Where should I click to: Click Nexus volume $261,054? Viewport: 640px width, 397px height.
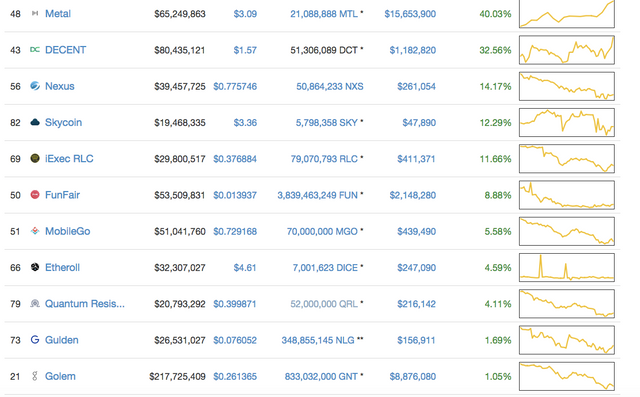[417, 86]
